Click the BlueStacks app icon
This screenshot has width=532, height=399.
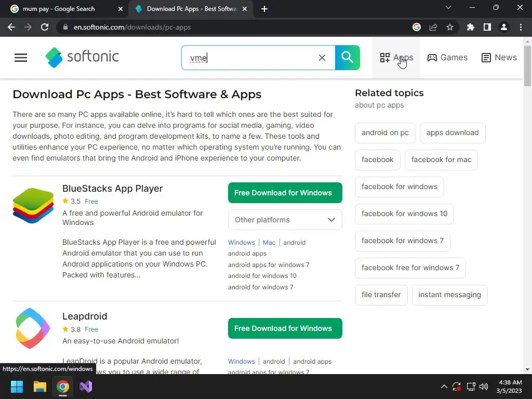click(33, 206)
